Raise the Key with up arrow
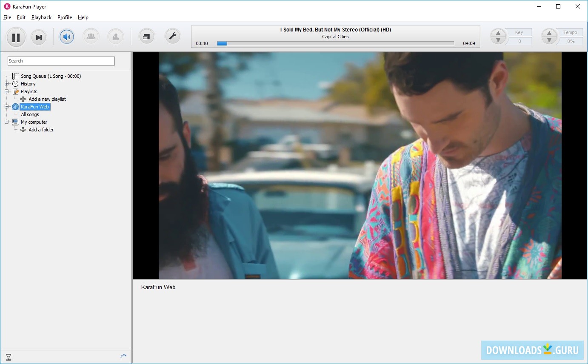The width and height of the screenshot is (588, 364). pos(498,33)
